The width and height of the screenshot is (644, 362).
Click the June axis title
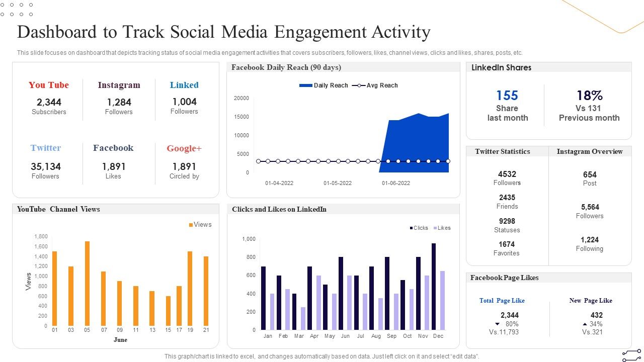coord(121,339)
